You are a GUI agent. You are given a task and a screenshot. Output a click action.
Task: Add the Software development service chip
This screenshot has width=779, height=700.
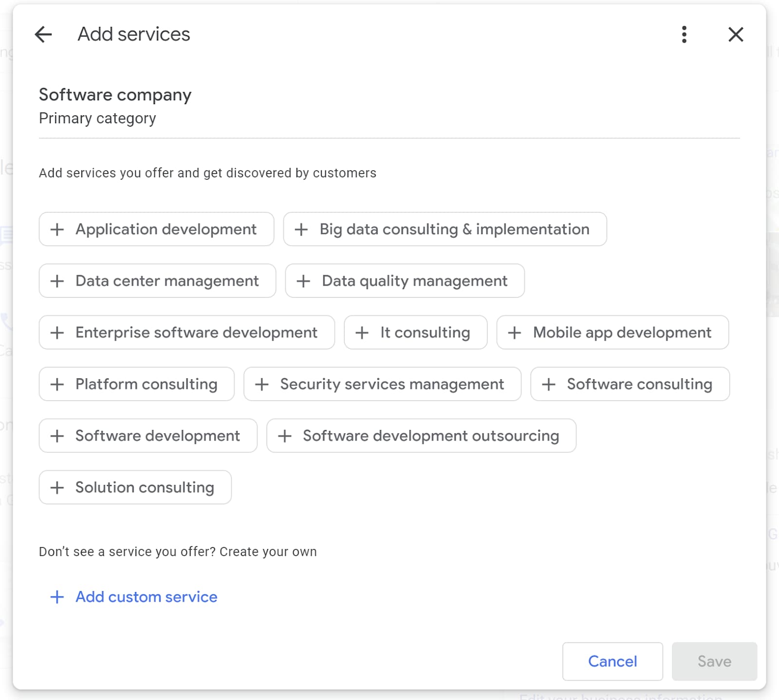(x=148, y=436)
